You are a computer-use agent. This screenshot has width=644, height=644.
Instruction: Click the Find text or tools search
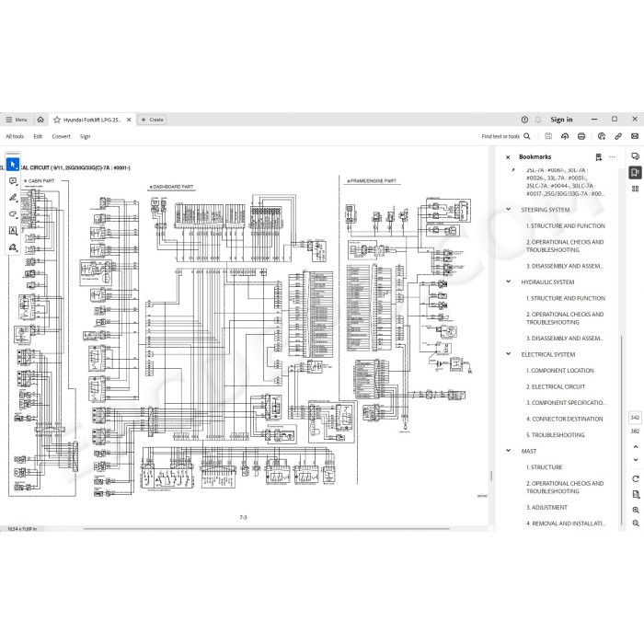pyautogui.click(x=506, y=136)
